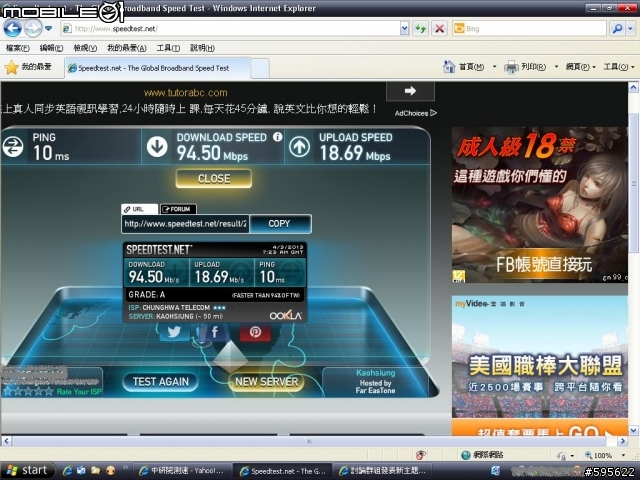The width and height of the screenshot is (640, 480).
Task: Open a new blank tab
Action: click(260, 68)
